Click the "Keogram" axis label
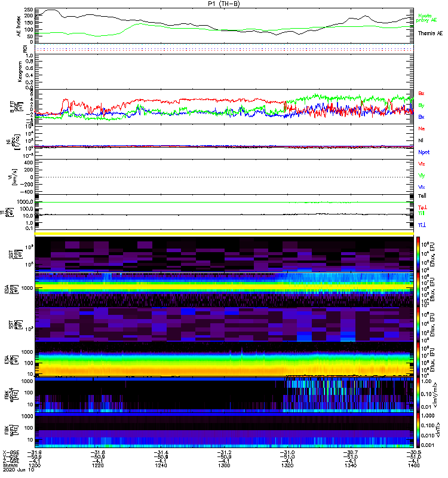This screenshot has height=478, width=448. pos(20,72)
